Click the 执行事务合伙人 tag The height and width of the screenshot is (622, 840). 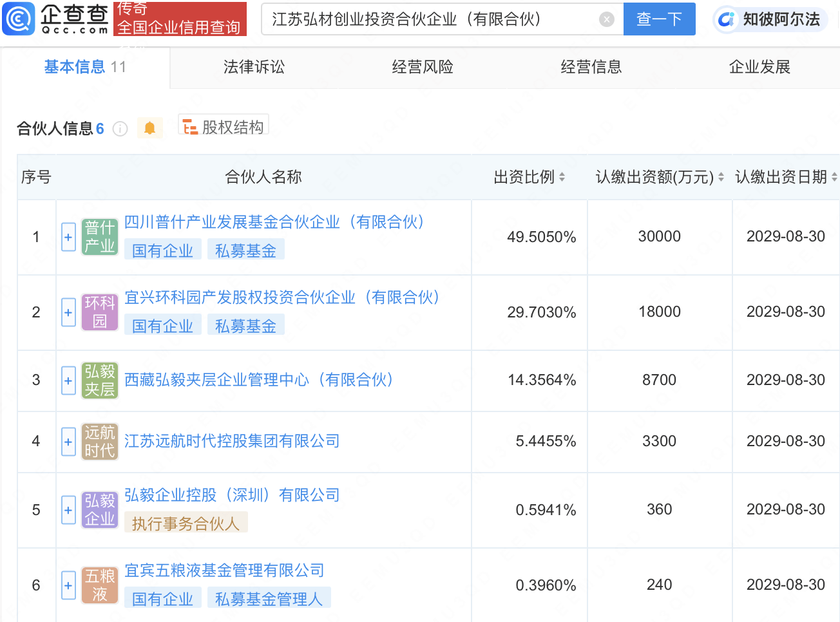[x=186, y=523]
